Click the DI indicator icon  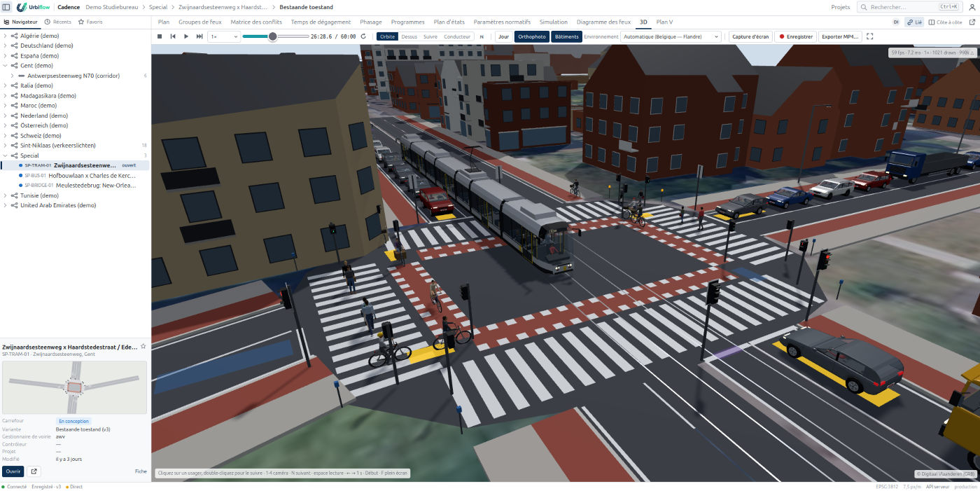(896, 22)
